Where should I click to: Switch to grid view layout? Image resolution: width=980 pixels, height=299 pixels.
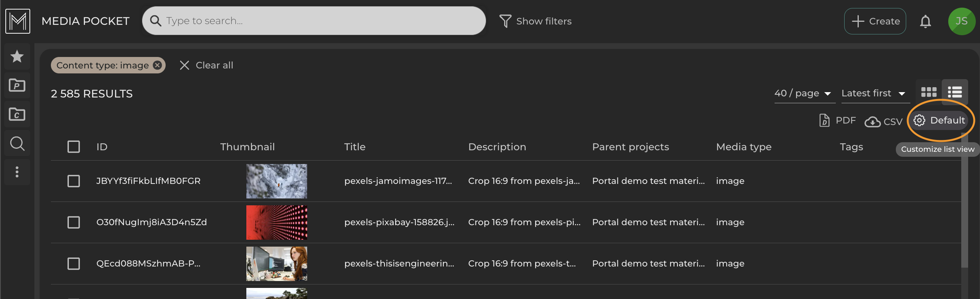click(x=928, y=92)
